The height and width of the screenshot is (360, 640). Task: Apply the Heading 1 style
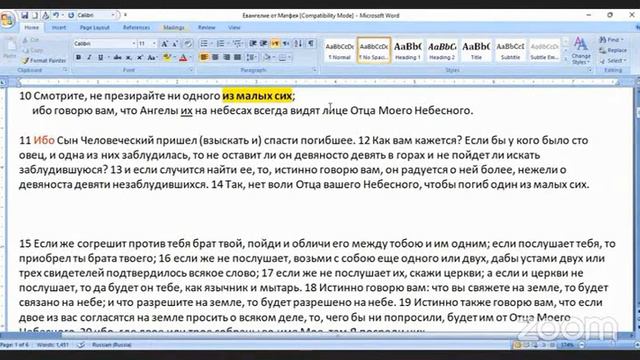[408, 51]
